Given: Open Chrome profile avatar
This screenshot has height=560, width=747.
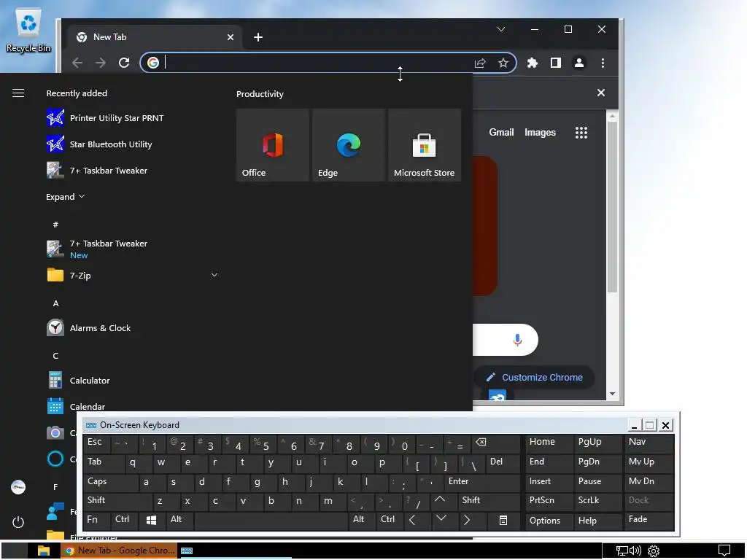Looking at the screenshot, I should coord(578,63).
